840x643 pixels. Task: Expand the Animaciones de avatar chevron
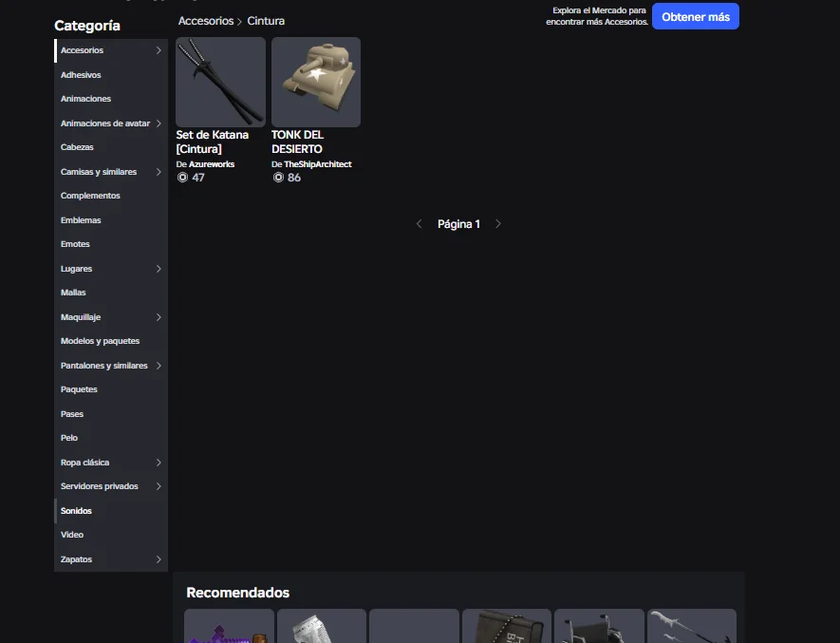[159, 123]
